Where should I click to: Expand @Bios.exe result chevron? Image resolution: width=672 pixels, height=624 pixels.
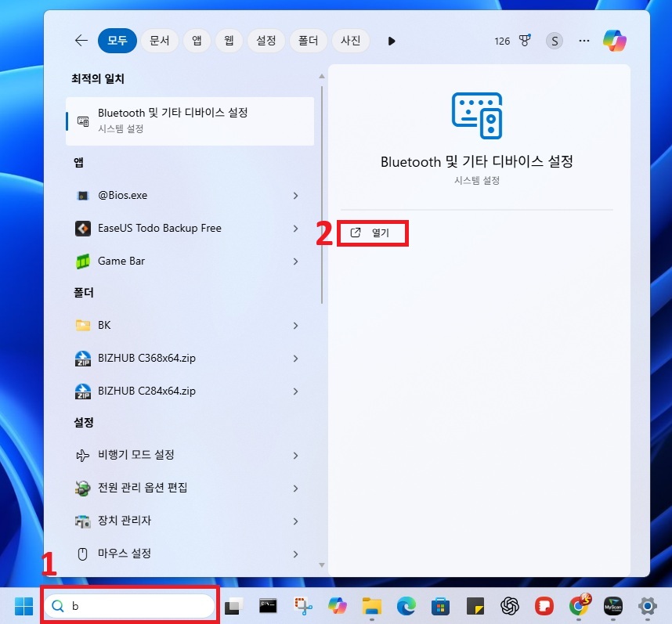click(295, 196)
